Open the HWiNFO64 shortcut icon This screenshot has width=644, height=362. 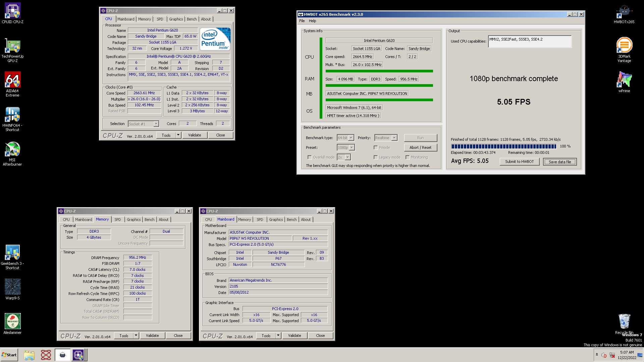tap(12, 119)
